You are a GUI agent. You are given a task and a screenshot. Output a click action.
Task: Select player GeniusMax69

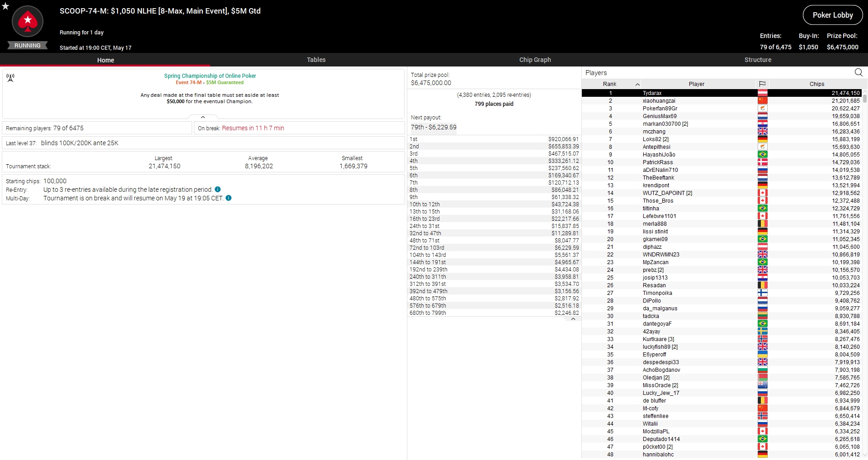[x=722, y=116]
